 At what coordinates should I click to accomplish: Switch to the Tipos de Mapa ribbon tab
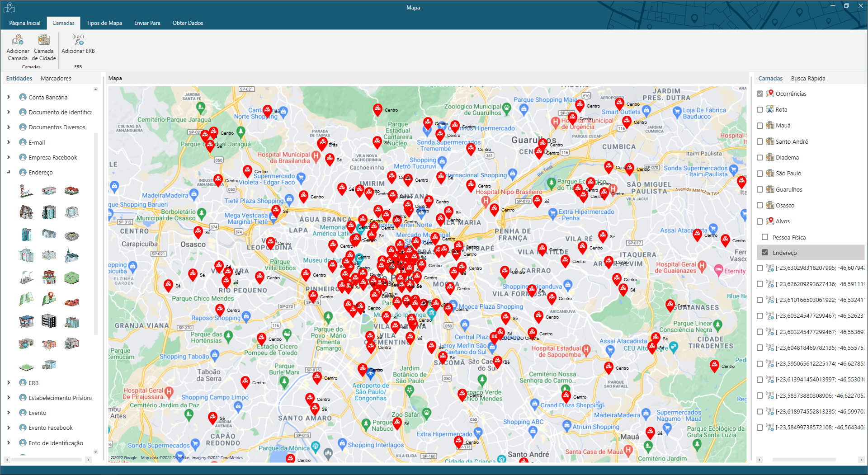point(104,23)
